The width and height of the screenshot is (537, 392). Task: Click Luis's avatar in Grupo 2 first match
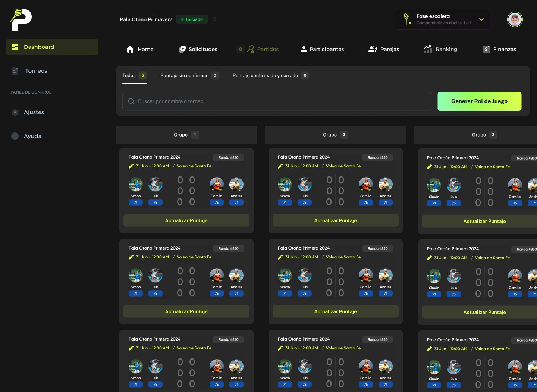[x=305, y=185]
